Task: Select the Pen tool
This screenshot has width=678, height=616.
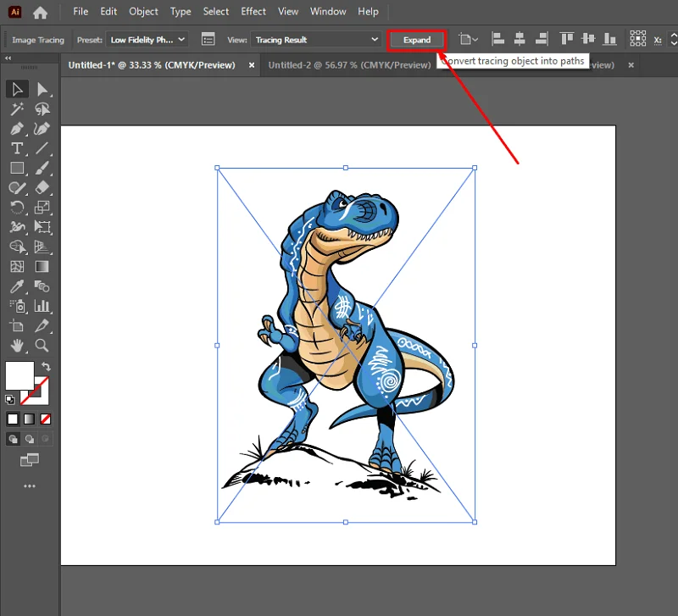Action: [17, 129]
